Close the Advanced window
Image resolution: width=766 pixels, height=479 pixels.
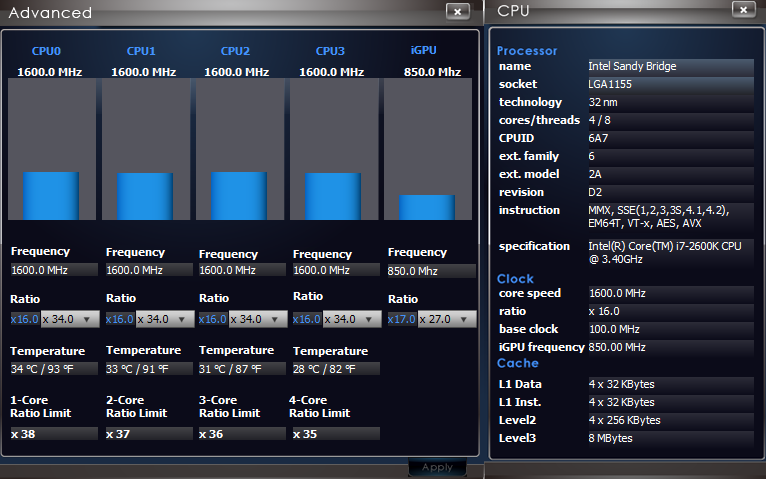[456, 11]
